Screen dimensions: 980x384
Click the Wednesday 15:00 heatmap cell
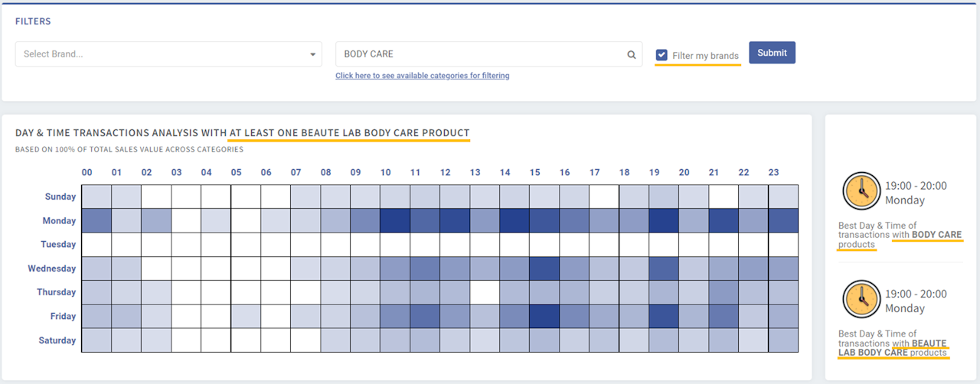pos(544,268)
